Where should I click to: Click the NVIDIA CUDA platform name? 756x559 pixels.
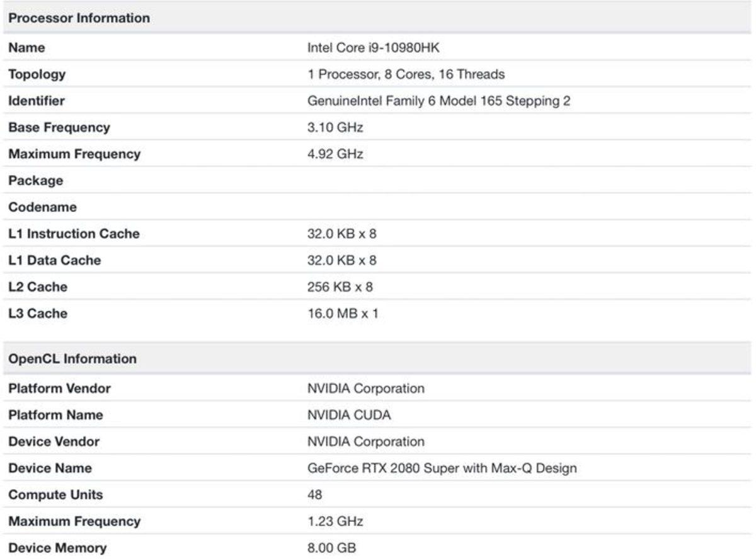click(x=348, y=415)
